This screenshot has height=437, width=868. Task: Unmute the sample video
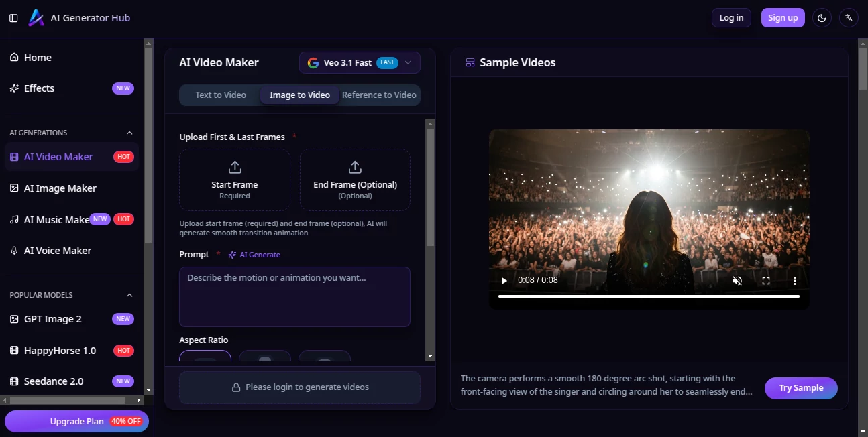click(737, 281)
